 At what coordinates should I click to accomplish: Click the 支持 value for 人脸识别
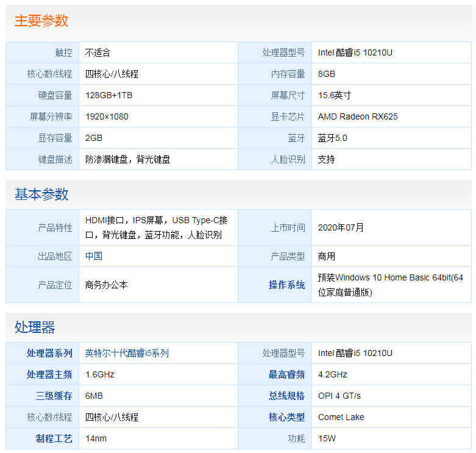[326, 159]
